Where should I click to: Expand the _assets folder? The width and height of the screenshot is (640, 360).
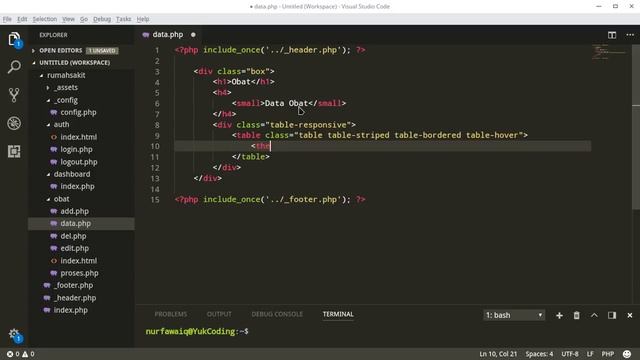48,88
